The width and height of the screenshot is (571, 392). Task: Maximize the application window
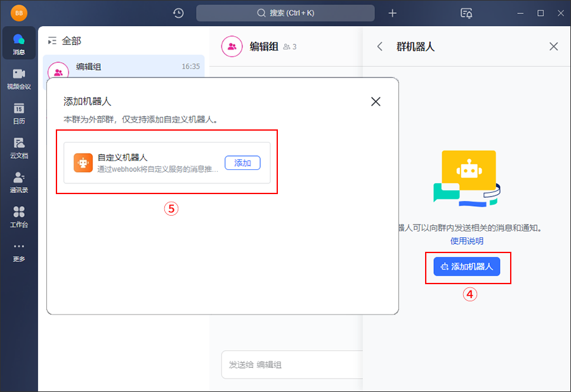[x=541, y=13]
